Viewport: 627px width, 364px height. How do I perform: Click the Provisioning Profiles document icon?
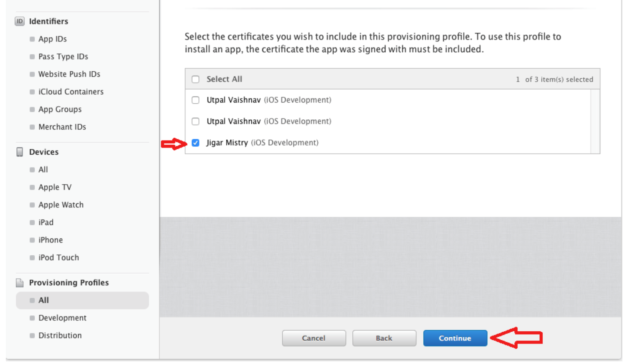point(20,283)
